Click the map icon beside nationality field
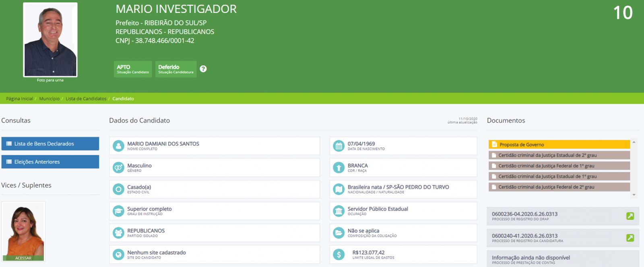 tap(339, 189)
